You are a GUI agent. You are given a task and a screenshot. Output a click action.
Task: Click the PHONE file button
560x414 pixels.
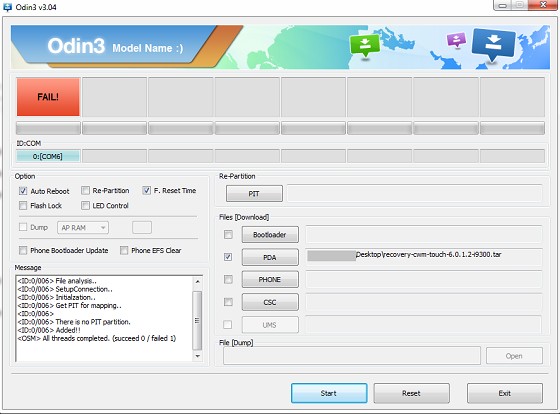(270, 280)
